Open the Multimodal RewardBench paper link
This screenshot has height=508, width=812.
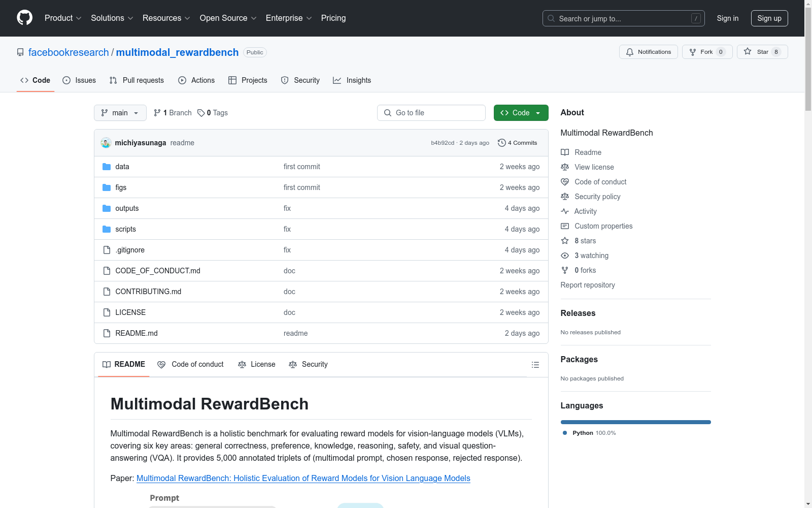click(303, 479)
